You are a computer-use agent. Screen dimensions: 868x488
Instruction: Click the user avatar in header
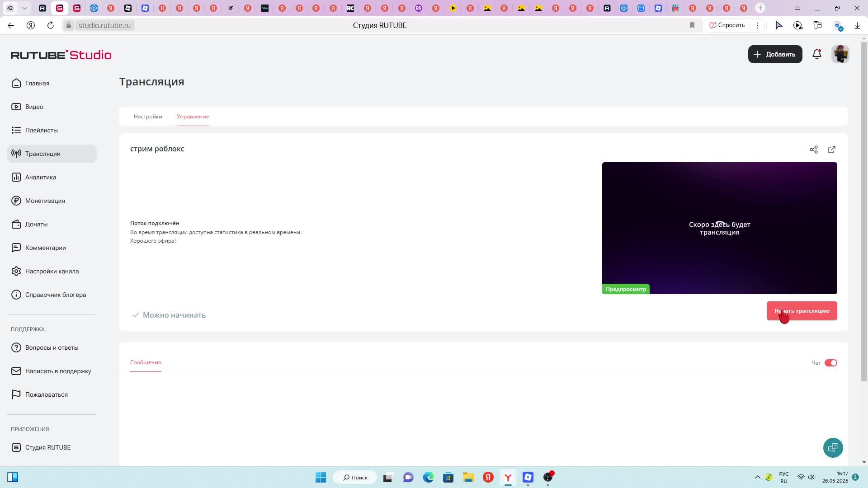coord(840,54)
